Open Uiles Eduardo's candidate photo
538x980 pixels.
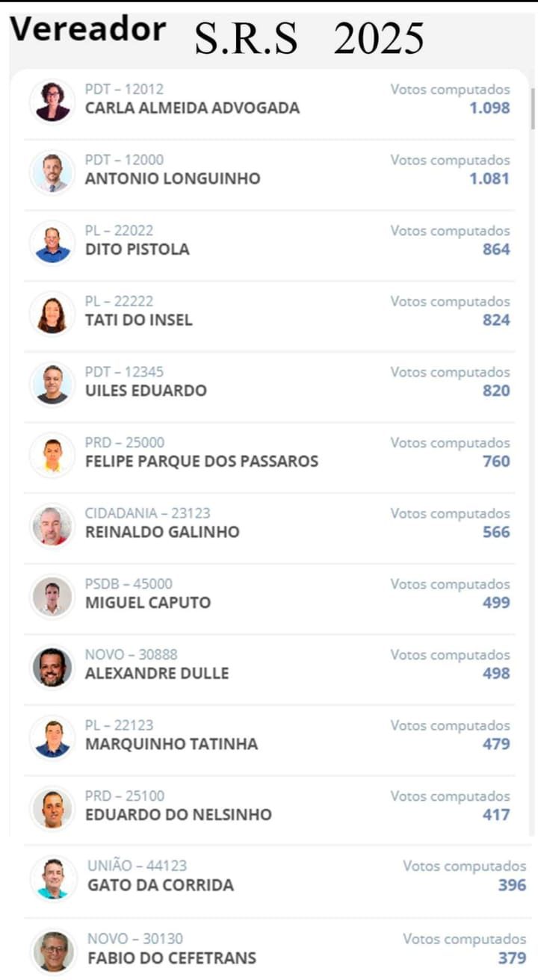[x=52, y=384]
